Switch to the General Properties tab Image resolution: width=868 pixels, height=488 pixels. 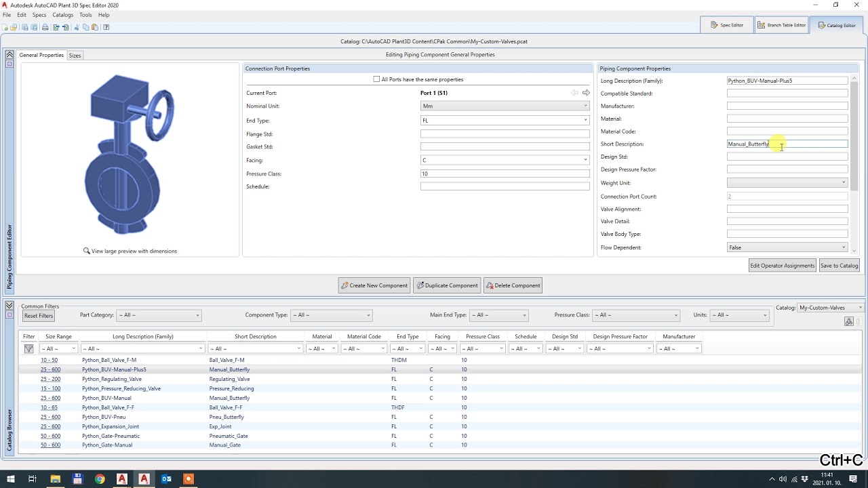[41, 55]
